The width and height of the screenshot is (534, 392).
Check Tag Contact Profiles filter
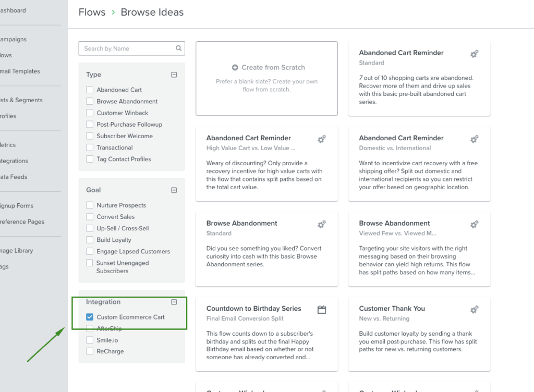coord(90,159)
